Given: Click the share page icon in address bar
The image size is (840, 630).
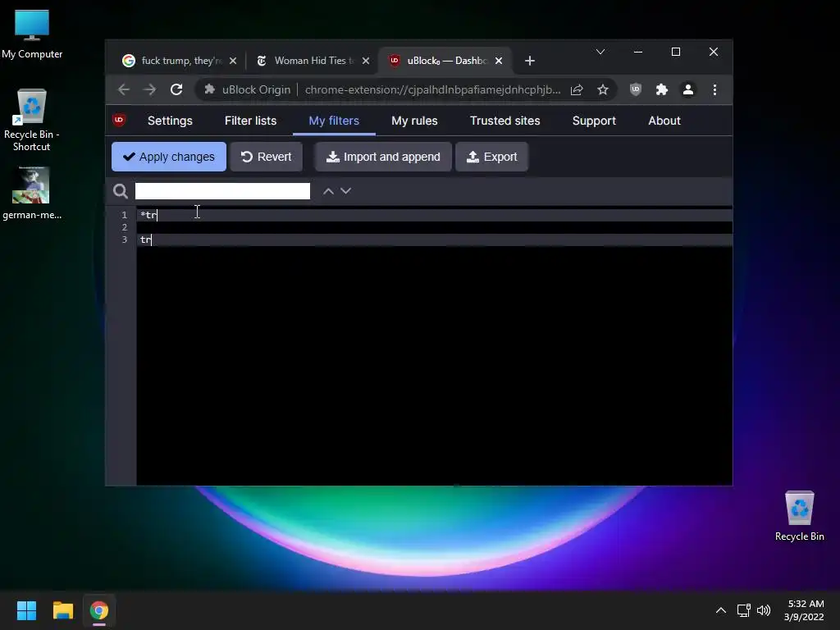Looking at the screenshot, I should (x=577, y=89).
